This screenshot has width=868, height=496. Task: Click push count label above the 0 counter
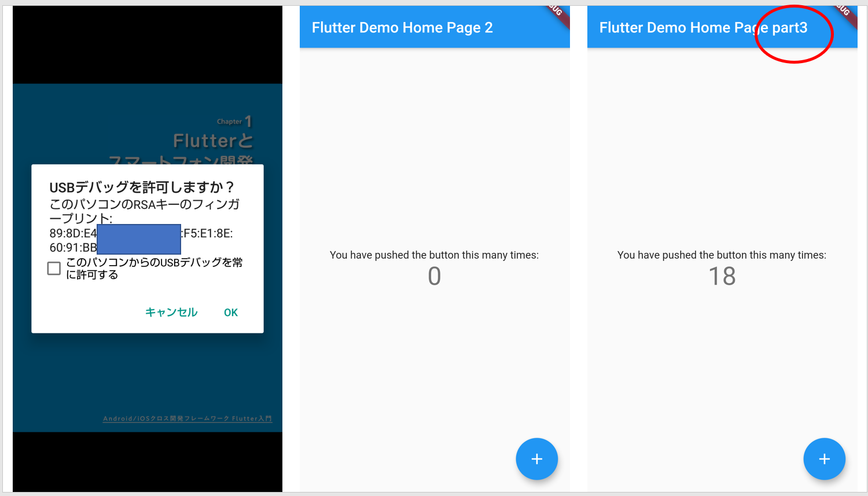click(434, 255)
